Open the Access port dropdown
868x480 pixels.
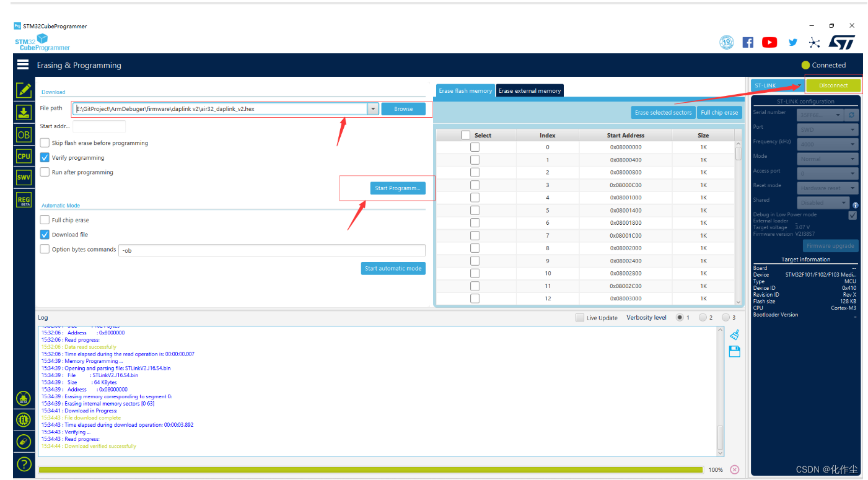828,173
